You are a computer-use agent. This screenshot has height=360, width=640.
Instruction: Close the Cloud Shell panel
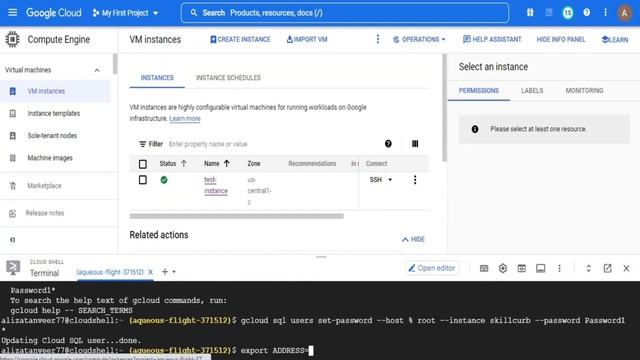point(626,268)
